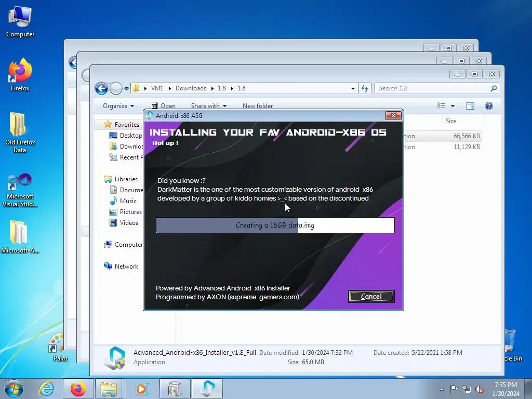Launch Internet Explorer from the taskbar
Image resolution: width=532 pixels, height=399 pixels.
coord(46,389)
